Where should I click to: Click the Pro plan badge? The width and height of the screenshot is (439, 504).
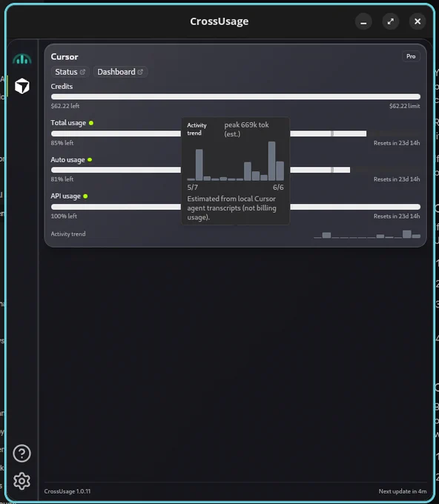point(411,56)
